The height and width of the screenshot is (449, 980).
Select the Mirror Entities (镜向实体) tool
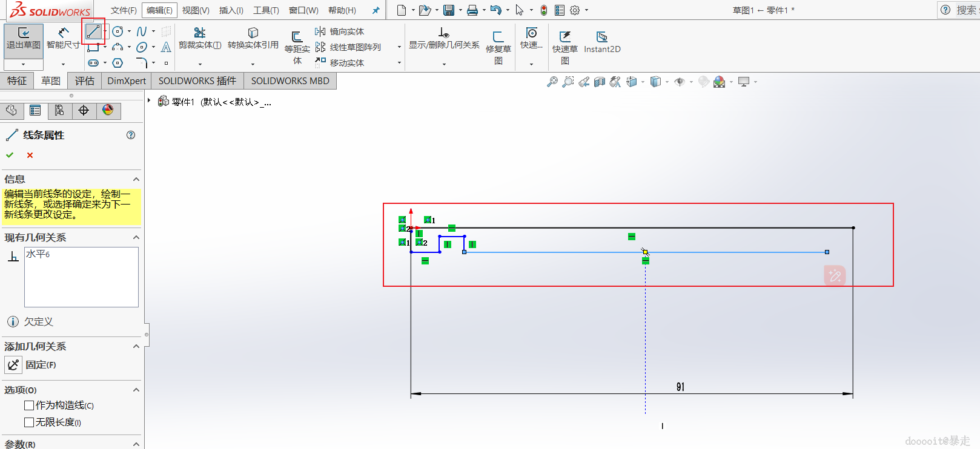(x=340, y=31)
